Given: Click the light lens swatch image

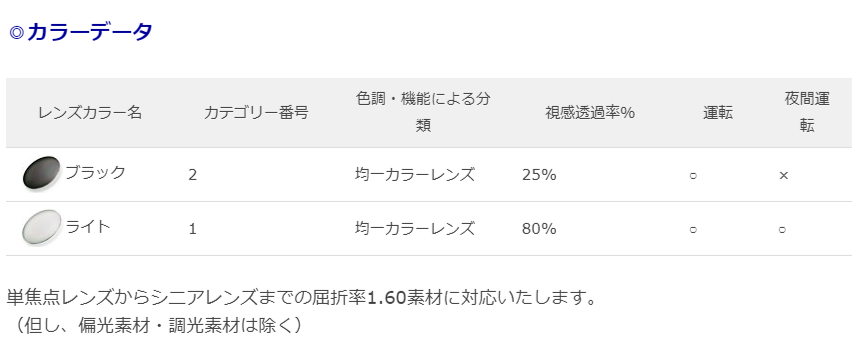Looking at the screenshot, I should (41, 228).
